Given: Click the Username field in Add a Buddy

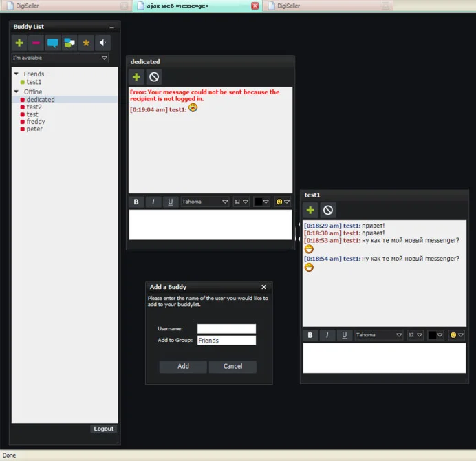Looking at the screenshot, I should click(x=226, y=329).
